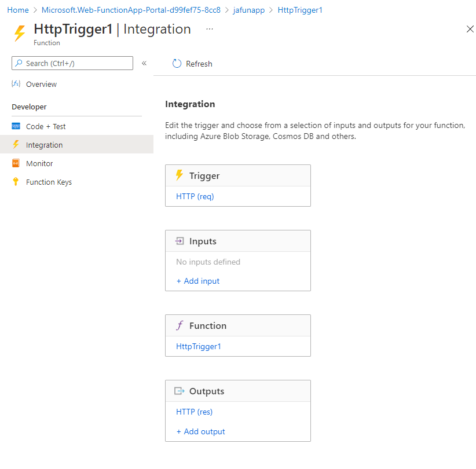Open the HTTP (req) trigger link
The image size is (476, 469).
point(195,196)
